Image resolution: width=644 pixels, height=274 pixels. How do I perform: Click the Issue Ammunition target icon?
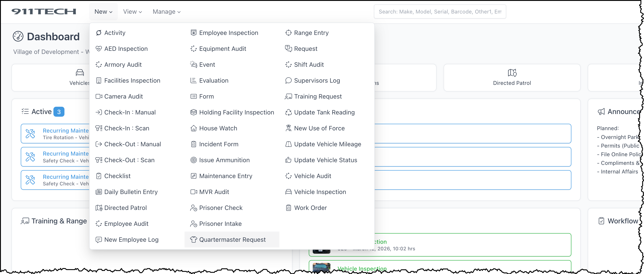tap(193, 160)
